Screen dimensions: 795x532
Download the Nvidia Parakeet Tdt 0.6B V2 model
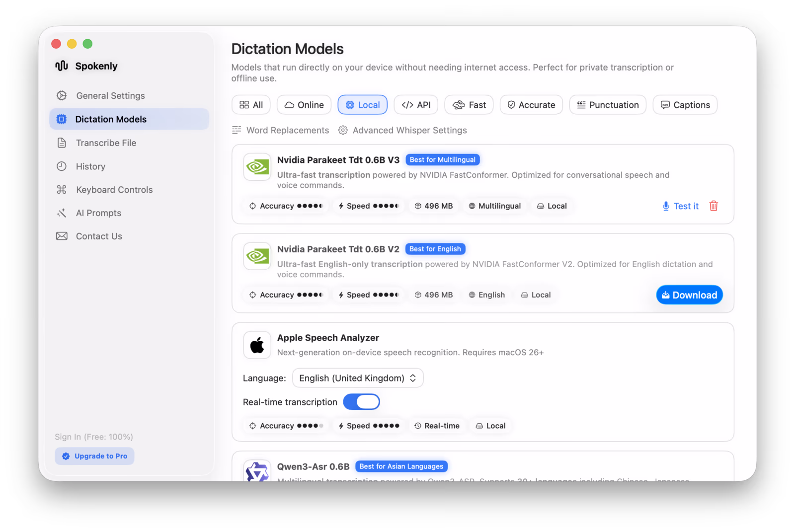click(x=690, y=295)
